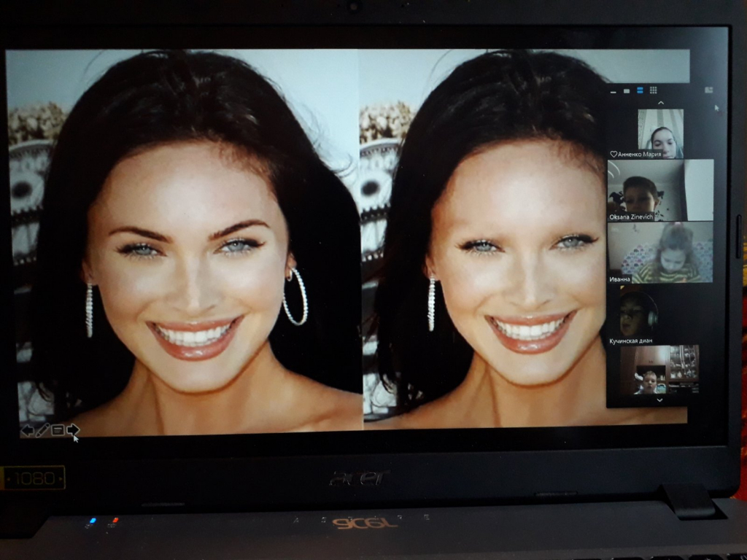Click the name label Кучинская диан

pyautogui.click(x=631, y=341)
